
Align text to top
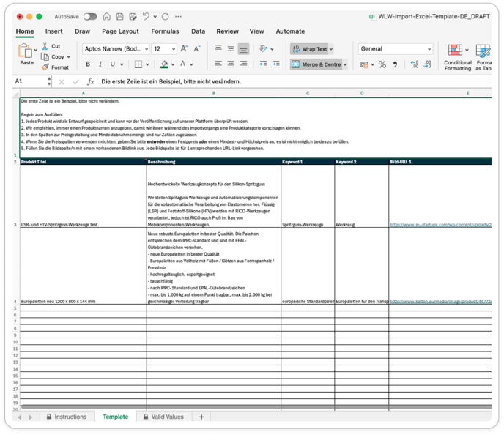click(218, 48)
